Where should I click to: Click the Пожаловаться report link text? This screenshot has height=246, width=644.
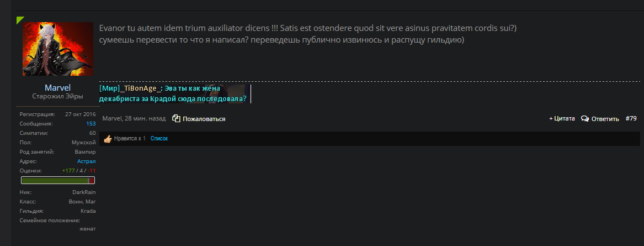point(204,119)
